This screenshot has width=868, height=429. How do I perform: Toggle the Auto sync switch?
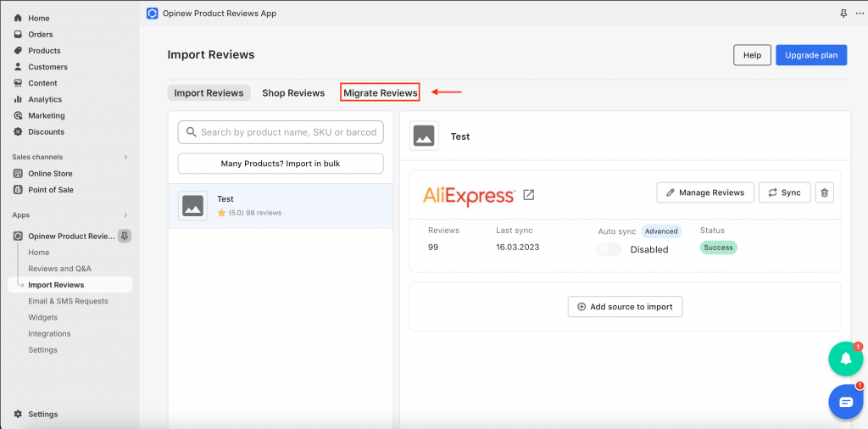click(x=609, y=249)
